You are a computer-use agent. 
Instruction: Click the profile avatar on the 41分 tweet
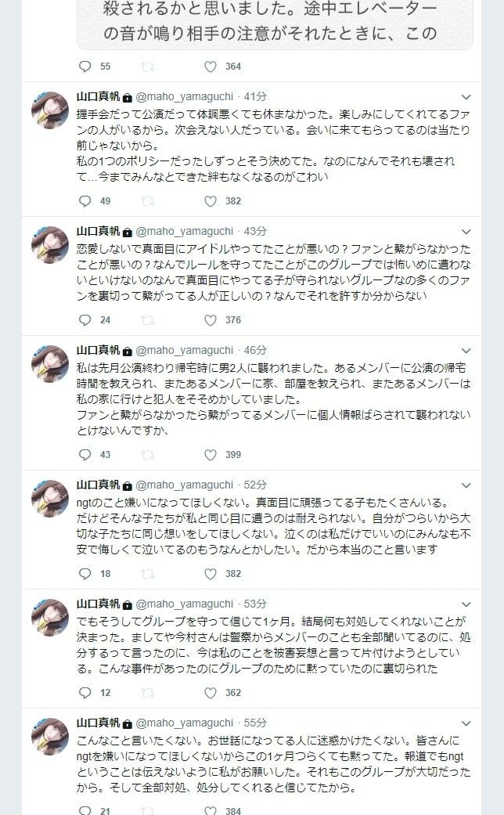(x=50, y=110)
